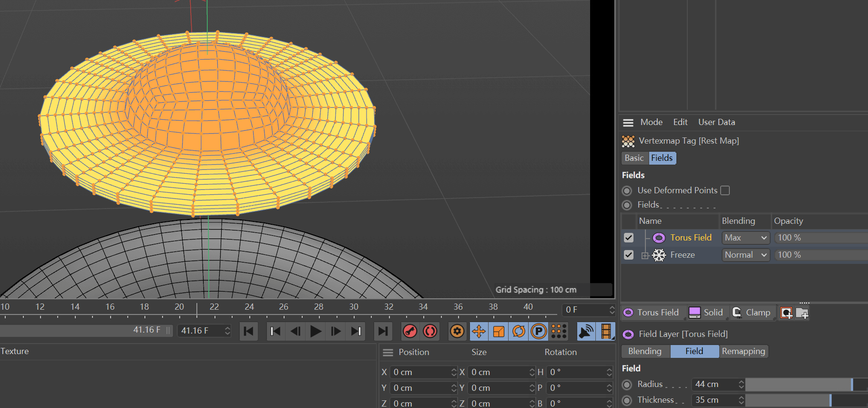Expand the Freeze layer tree item

point(645,255)
